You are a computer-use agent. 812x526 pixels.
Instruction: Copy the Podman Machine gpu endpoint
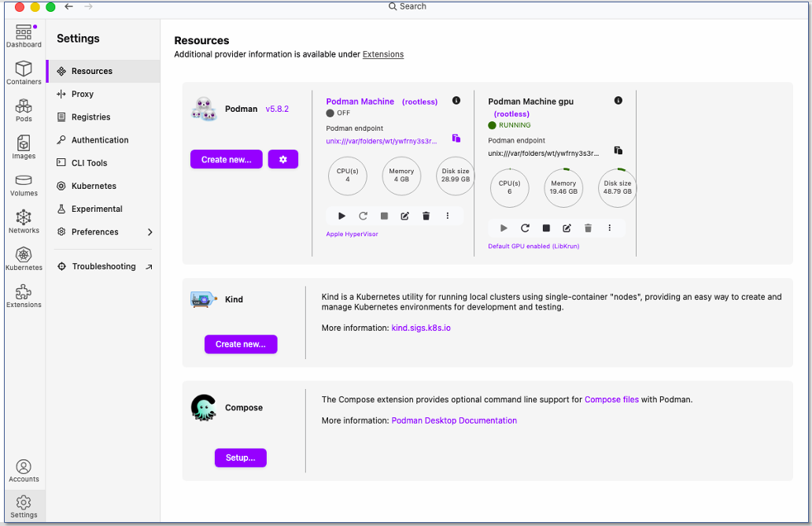tap(618, 151)
